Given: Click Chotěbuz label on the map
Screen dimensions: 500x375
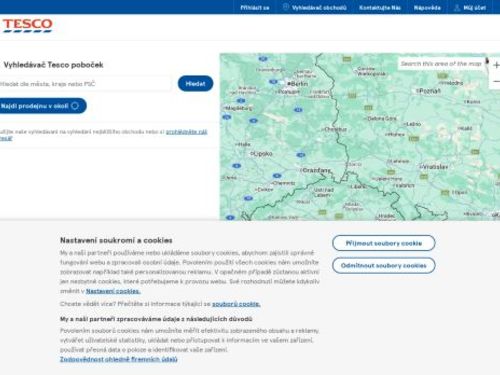Looking at the screenshot, I should pos(334,129).
